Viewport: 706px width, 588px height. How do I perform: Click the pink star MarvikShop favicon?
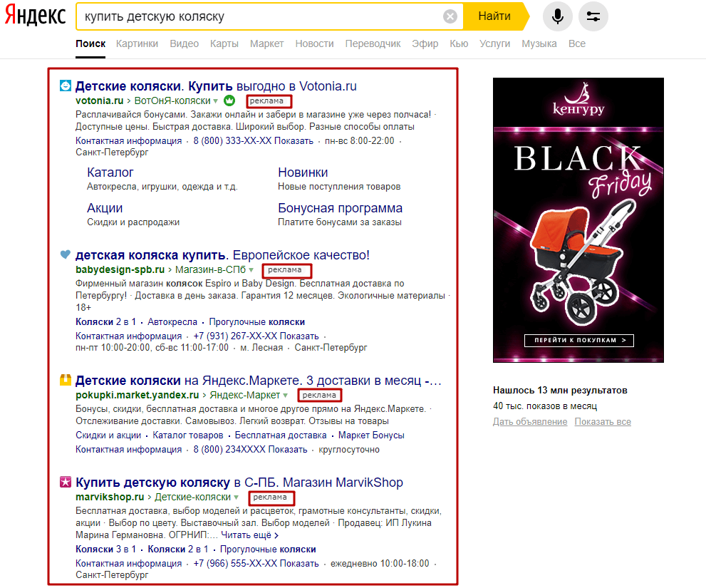tap(66, 482)
